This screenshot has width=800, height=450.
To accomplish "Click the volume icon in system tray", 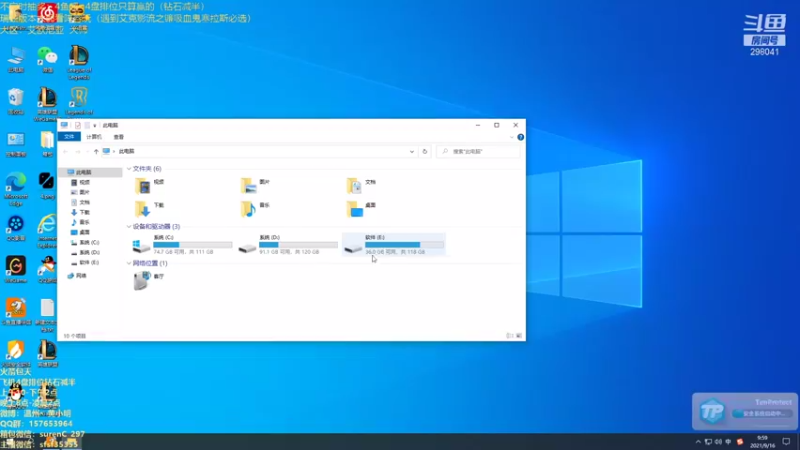I will [x=718, y=442].
